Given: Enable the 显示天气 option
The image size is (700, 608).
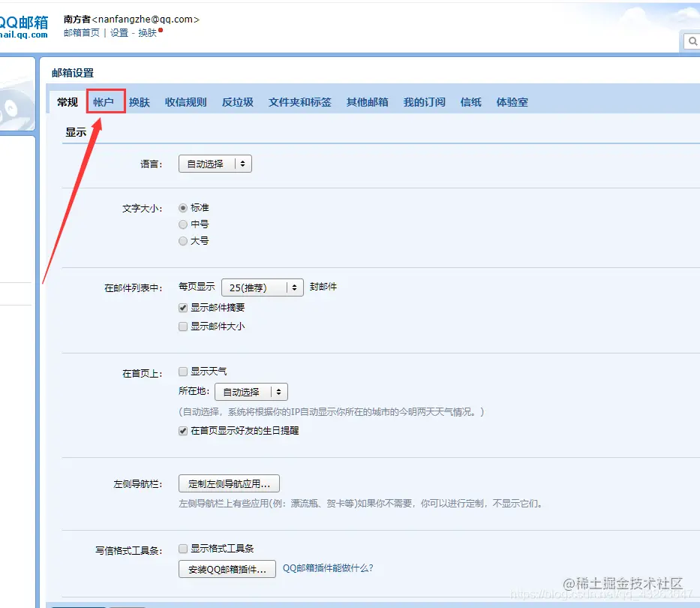Looking at the screenshot, I should pyautogui.click(x=182, y=371).
